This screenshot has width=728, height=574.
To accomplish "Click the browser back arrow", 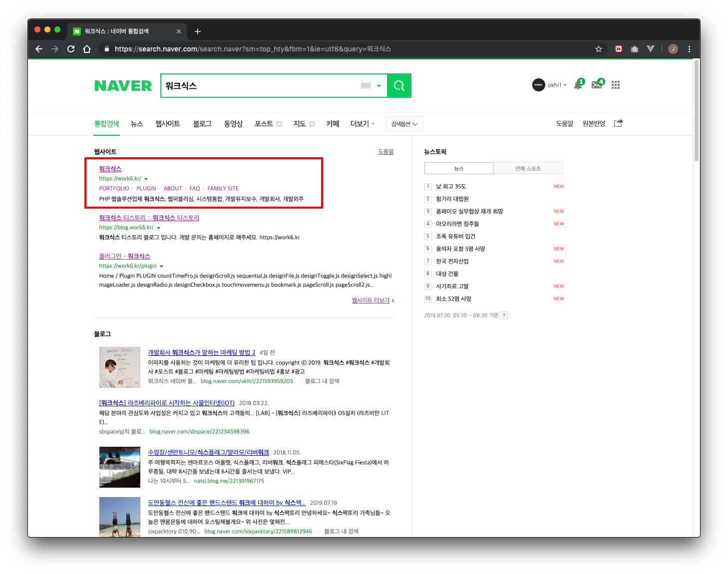I will pos(39,49).
